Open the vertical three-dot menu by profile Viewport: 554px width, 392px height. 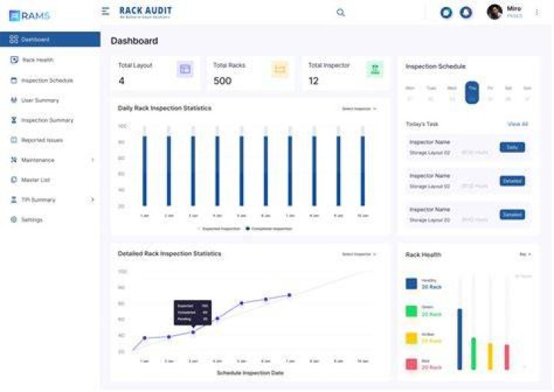coord(537,12)
